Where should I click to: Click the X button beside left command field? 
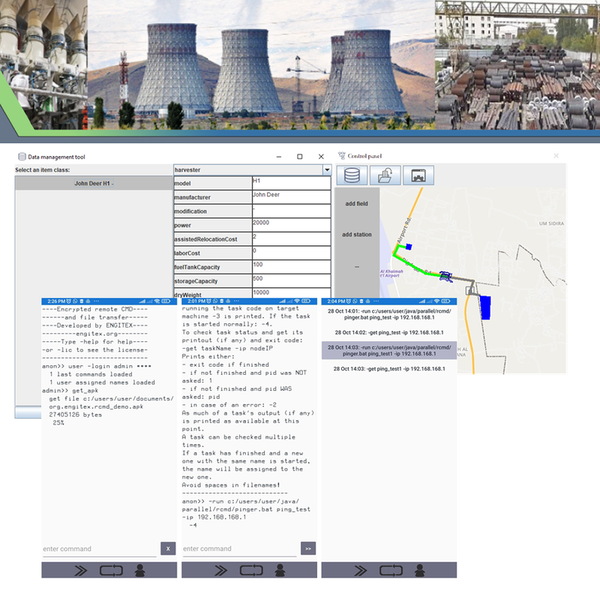pos(168,548)
